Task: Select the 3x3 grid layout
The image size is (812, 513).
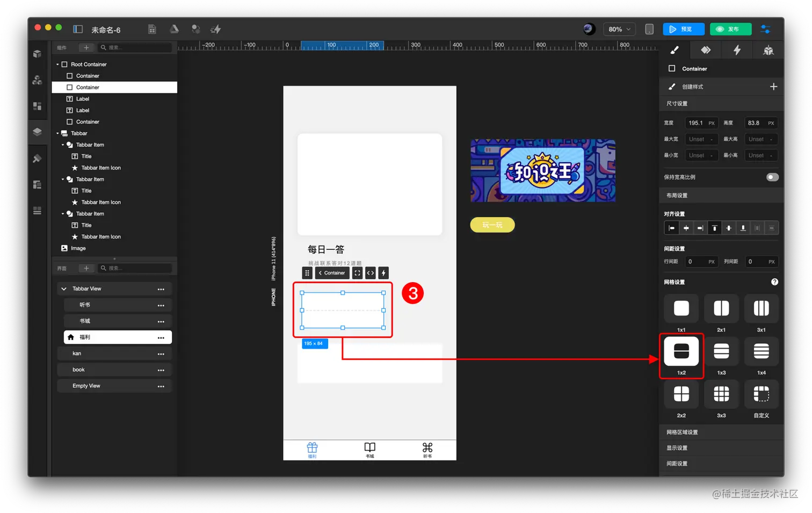Action: click(x=721, y=394)
